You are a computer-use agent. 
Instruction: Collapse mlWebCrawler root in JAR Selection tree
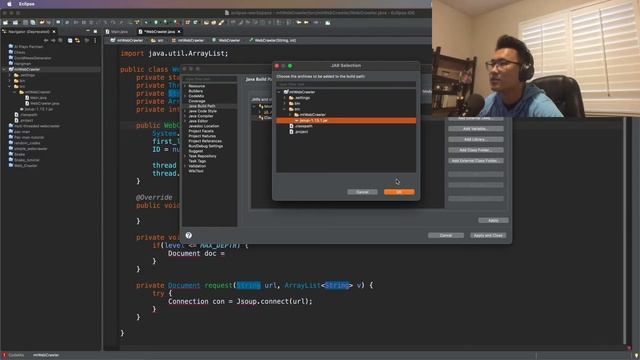click(280, 92)
